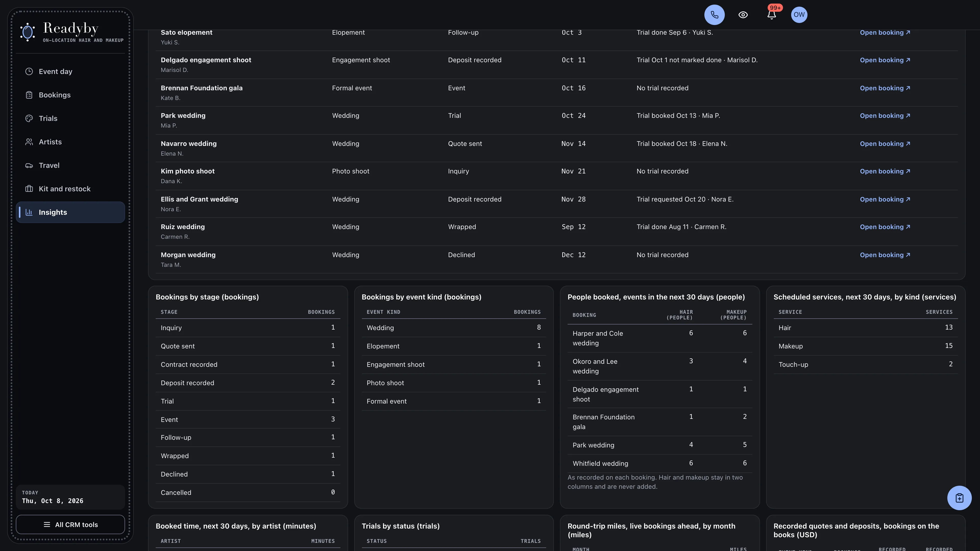Screen dimensions: 980x551
Task: Open booking for Morgan wedding
Action: (885, 255)
